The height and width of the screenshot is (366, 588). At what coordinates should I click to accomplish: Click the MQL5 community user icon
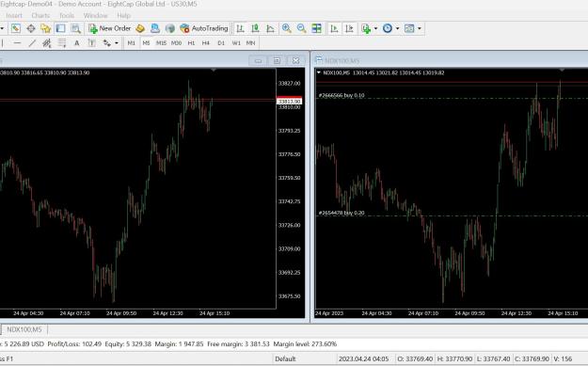(155, 28)
